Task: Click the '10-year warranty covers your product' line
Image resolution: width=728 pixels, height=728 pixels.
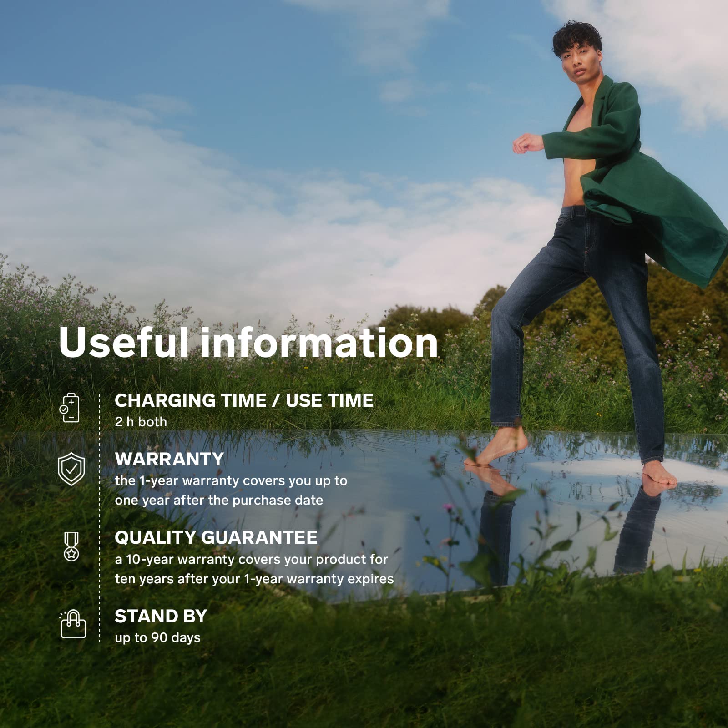Action: [x=251, y=559]
